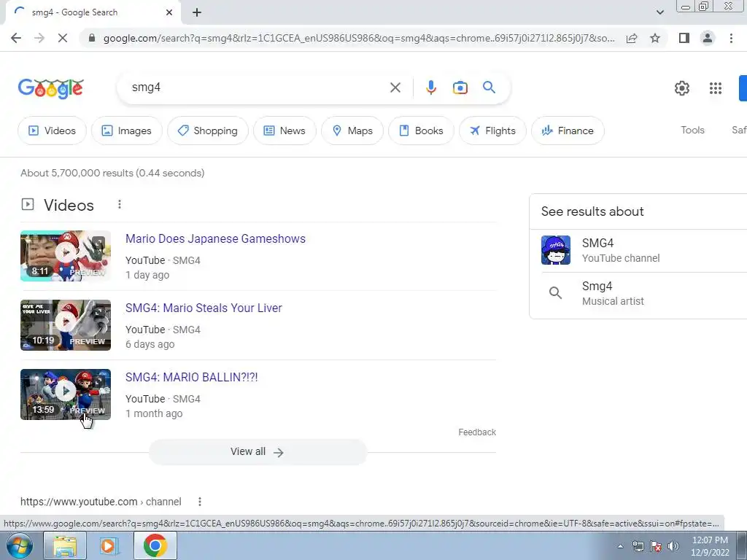View site information via the padlock icon
The image size is (747, 560).
(92, 38)
